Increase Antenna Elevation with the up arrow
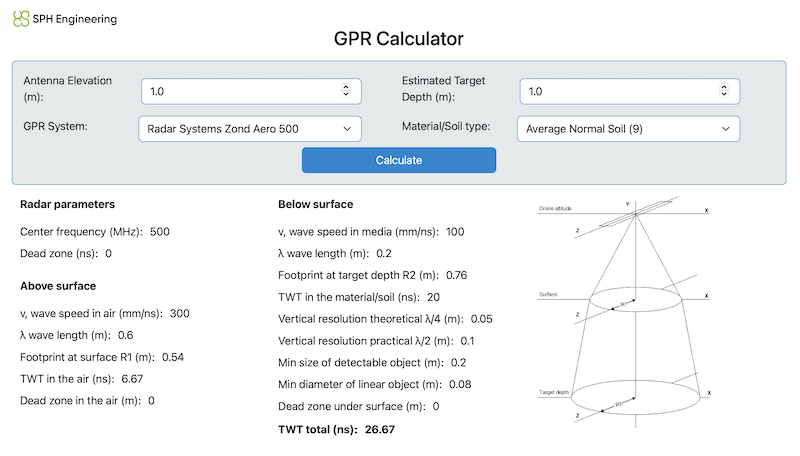The image size is (800, 456). (x=345, y=88)
